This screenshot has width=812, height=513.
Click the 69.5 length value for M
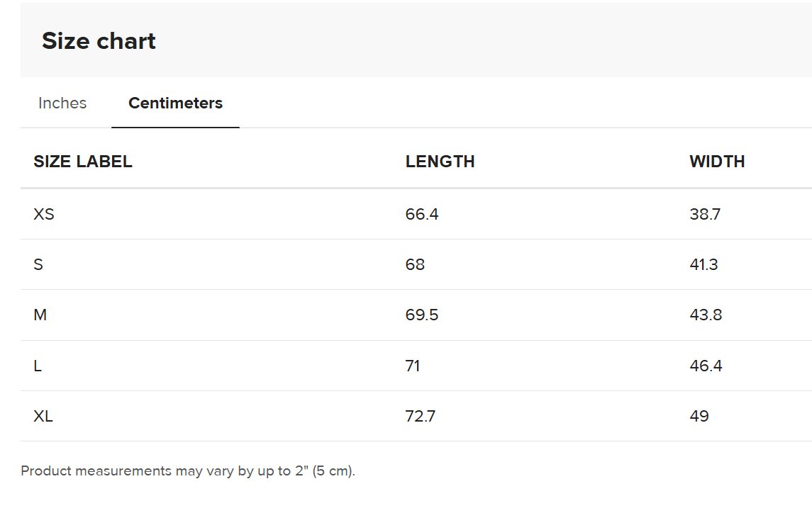click(x=422, y=315)
